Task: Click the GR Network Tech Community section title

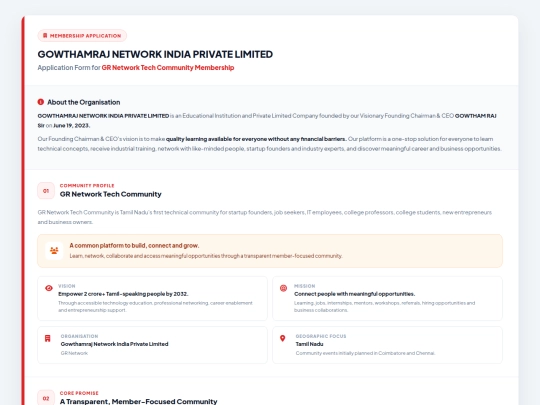Action: click(111, 194)
